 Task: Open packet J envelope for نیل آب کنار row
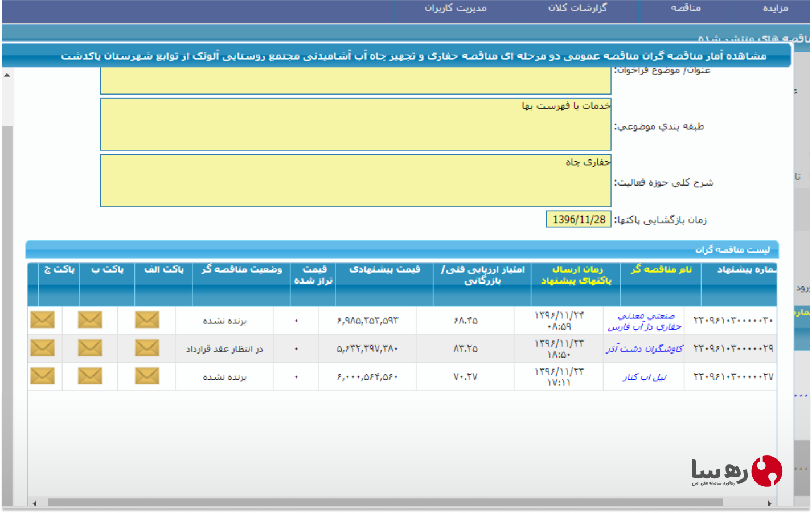[x=42, y=376]
